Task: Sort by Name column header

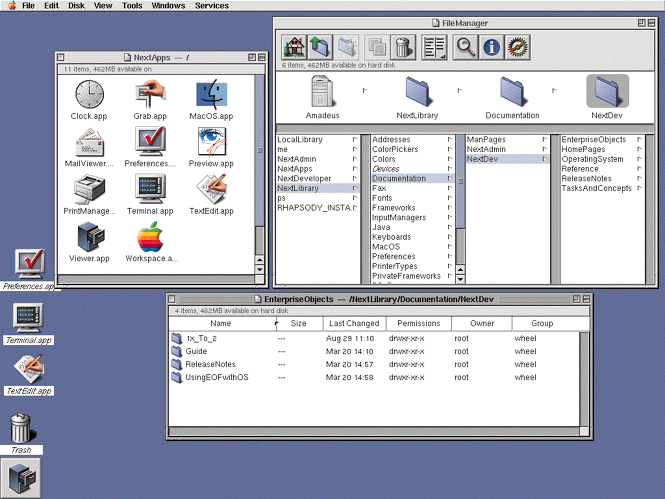Action: pyautogui.click(x=221, y=323)
